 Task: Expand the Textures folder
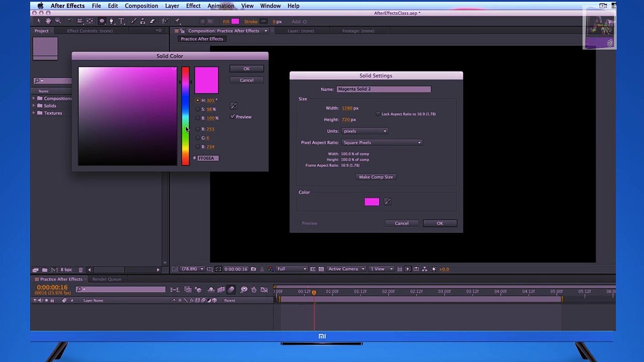[x=34, y=113]
